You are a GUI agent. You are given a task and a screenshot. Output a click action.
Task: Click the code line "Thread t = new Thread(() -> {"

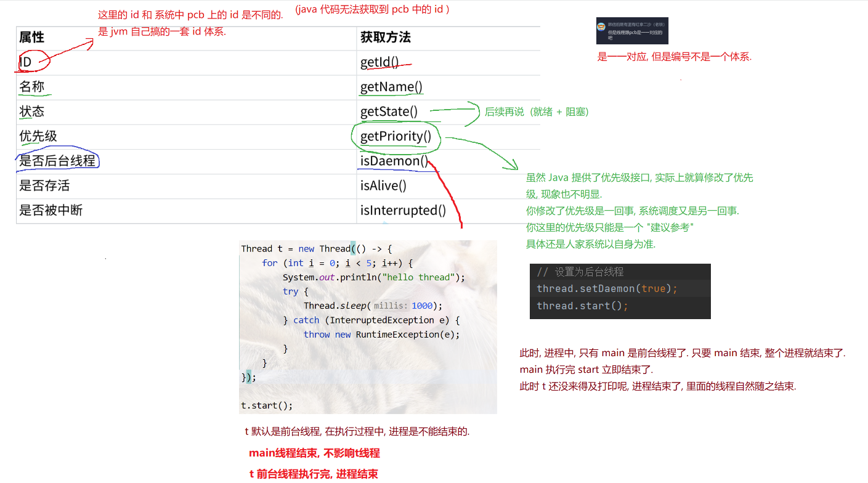coord(317,249)
